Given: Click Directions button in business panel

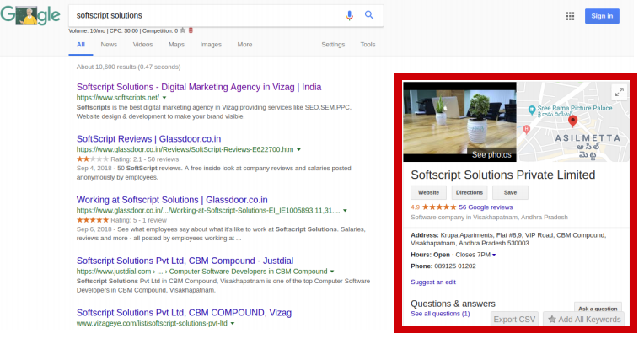Looking at the screenshot, I should 469,192.
